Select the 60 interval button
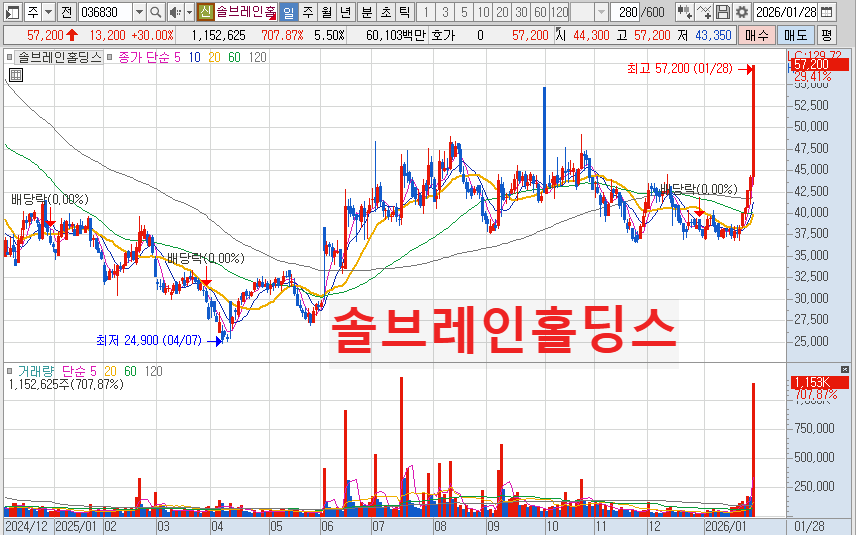The width and height of the screenshot is (856, 535). [540, 12]
